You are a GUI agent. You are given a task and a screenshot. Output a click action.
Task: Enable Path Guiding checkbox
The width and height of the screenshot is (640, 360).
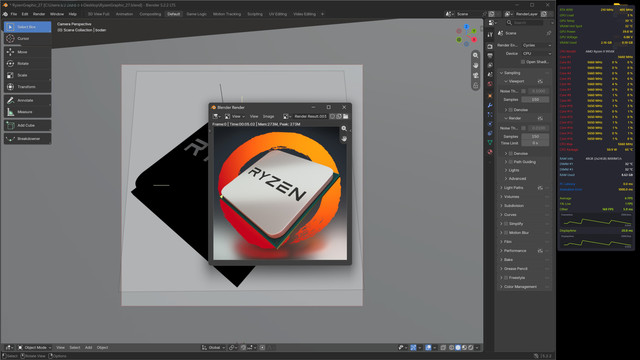(x=511, y=162)
